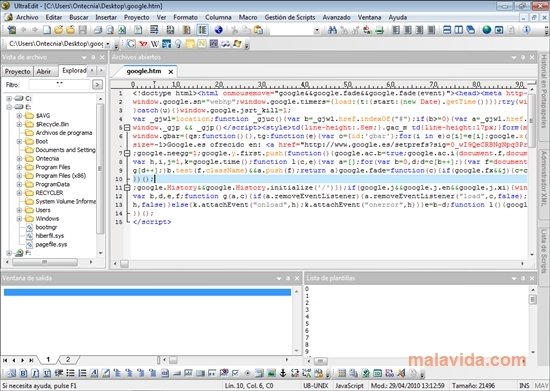
Task: Open the Vista de archivo panel dropdown arrow
Action: click(84, 57)
